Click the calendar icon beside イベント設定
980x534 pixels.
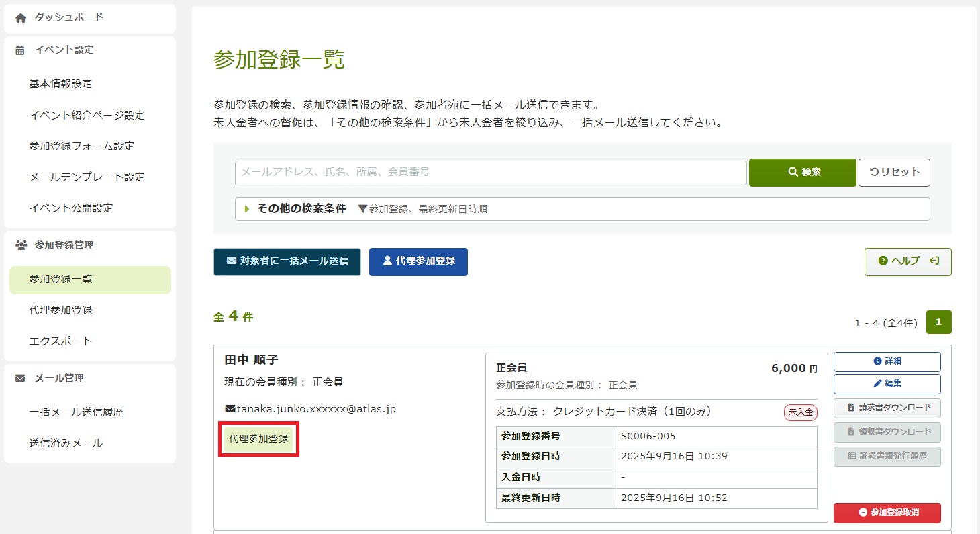pyautogui.click(x=20, y=50)
